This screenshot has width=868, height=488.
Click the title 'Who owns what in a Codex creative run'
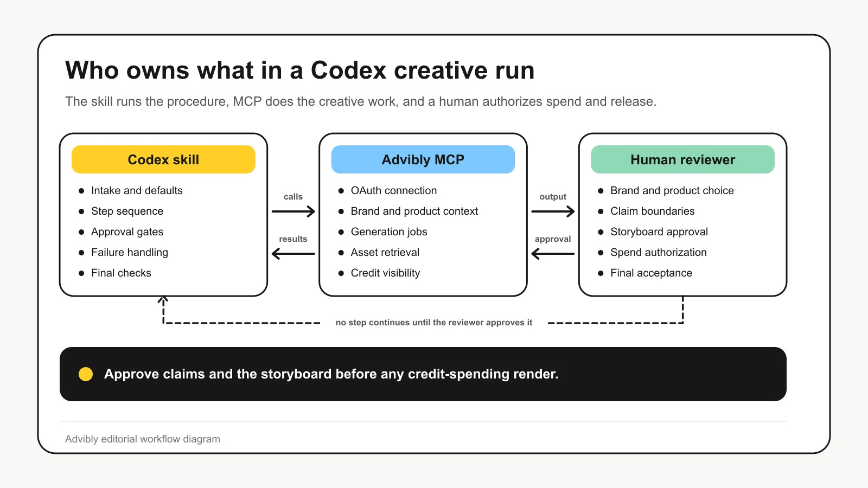[x=300, y=70]
